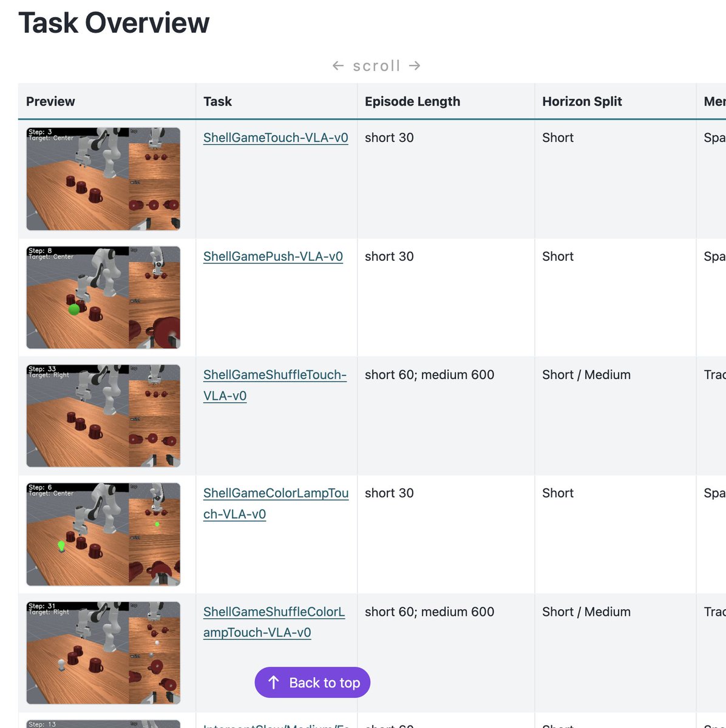Click the right arrow of scroll hint
Screen dimensions: 726x728
pyautogui.click(x=415, y=66)
